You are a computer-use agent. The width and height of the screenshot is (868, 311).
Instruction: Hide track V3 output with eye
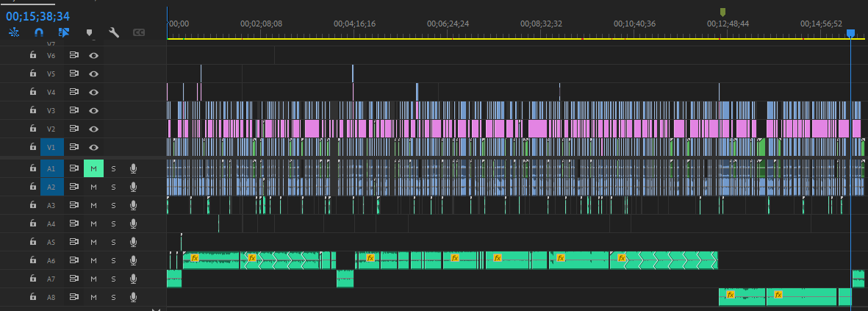[94, 110]
